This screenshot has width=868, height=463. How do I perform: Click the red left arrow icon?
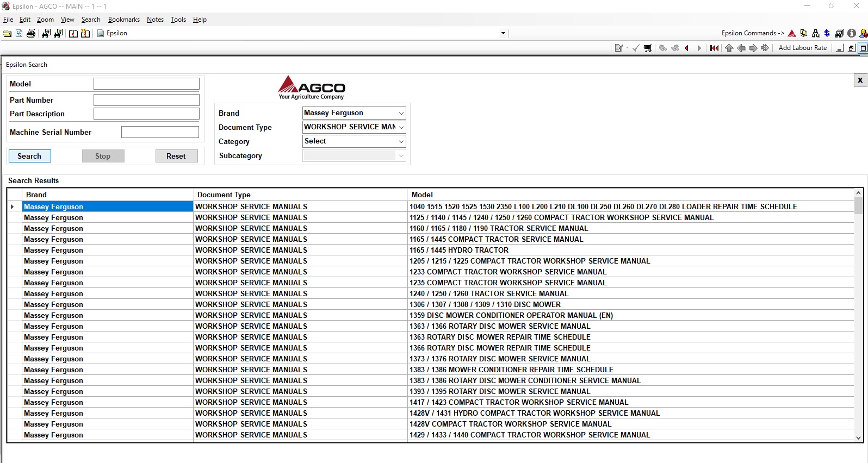point(686,48)
